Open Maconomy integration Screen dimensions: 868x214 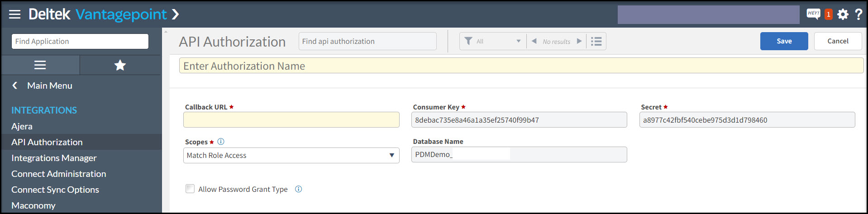pyautogui.click(x=33, y=205)
